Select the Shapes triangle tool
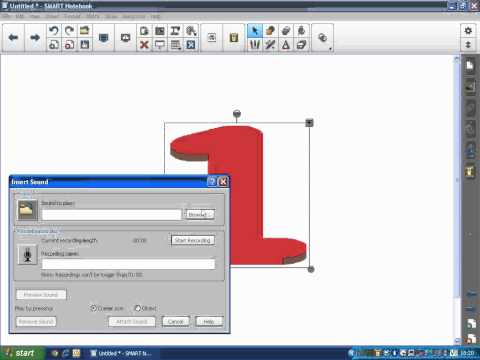This screenshot has height=360, width=480. (286, 44)
